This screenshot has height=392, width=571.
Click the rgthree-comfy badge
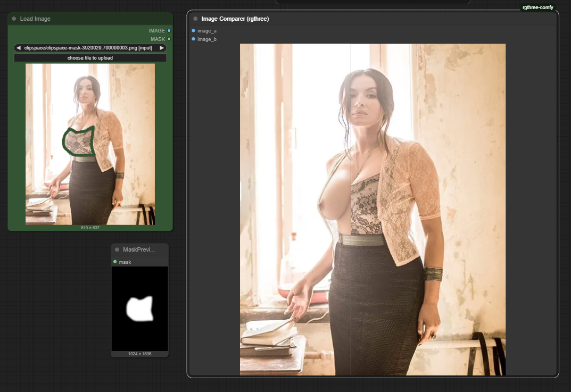(538, 7)
